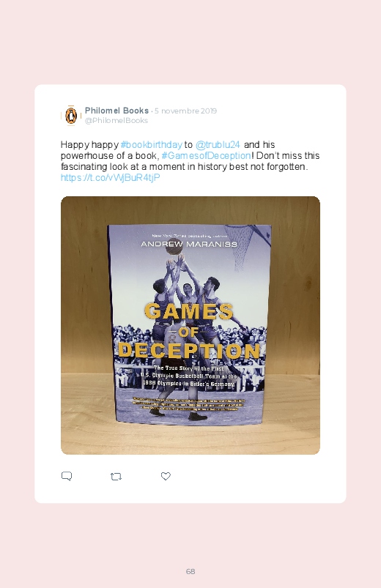Visit the @trublu24 mention
This screenshot has width=381, height=588.
[x=218, y=145]
